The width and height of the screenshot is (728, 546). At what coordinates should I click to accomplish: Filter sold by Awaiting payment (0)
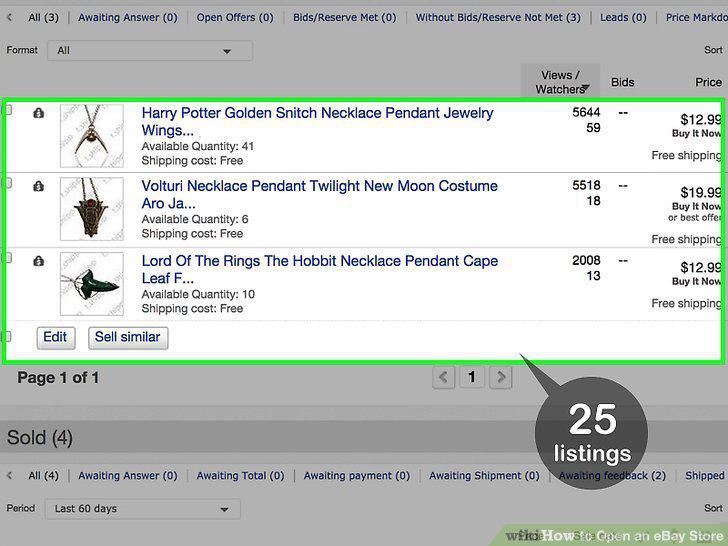pos(357,476)
